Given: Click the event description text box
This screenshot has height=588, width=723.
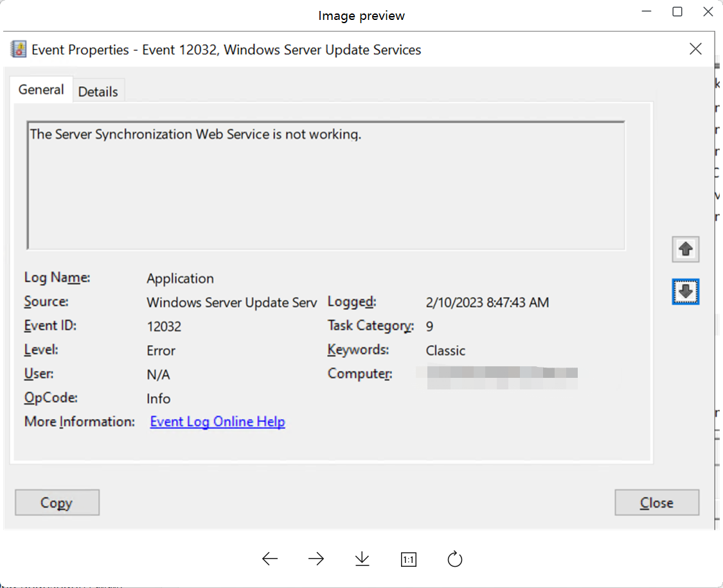Looking at the screenshot, I should (x=326, y=185).
